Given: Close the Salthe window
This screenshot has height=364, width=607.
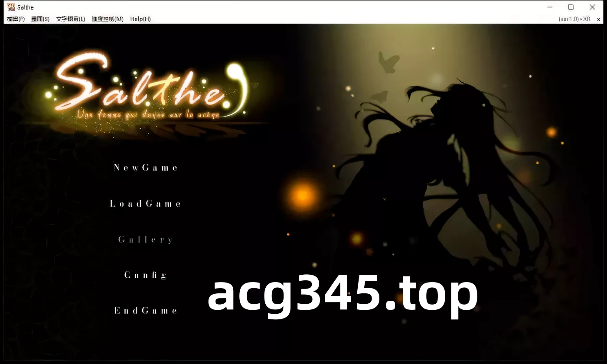Looking at the screenshot, I should click(592, 7).
